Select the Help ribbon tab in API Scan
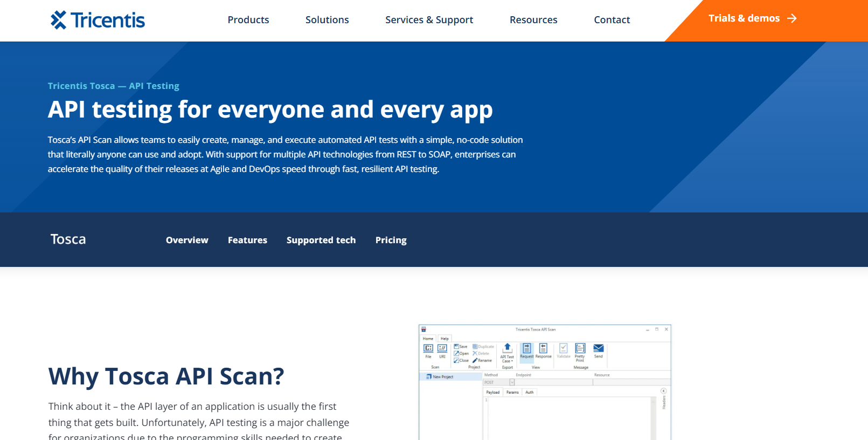Image resolution: width=868 pixels, height=440 pixels. click(x=445, y=339)
